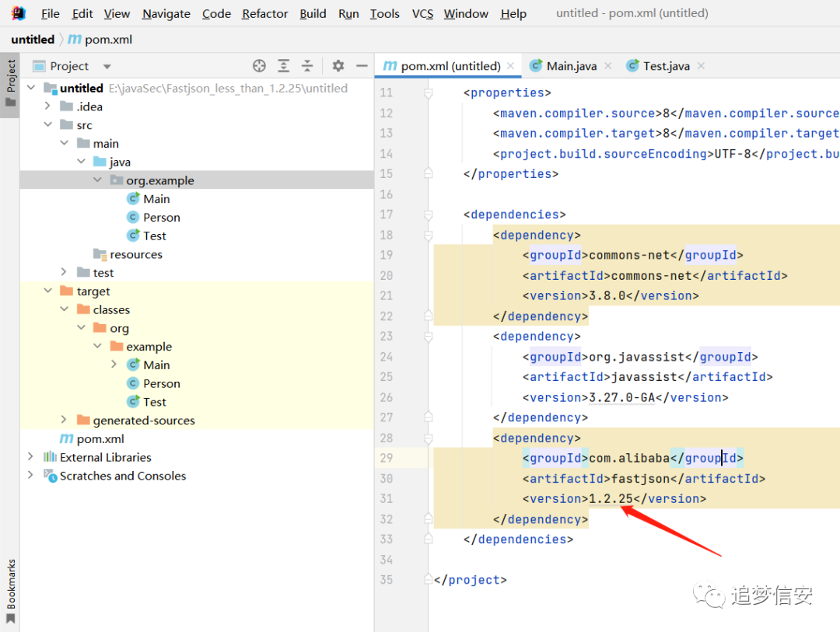Open the VCS menu
The height and width of the screenshot is (632, 840).
tap(422, 13)
